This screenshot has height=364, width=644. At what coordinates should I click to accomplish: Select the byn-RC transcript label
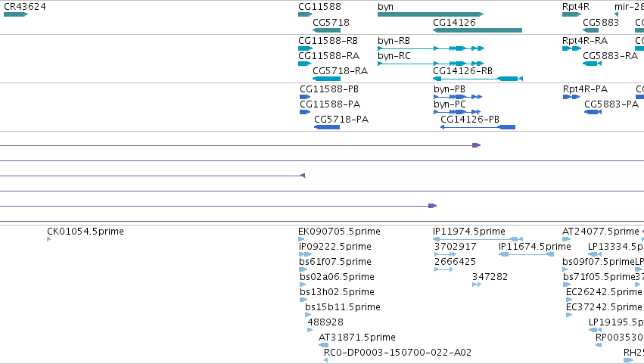point(394,56)
